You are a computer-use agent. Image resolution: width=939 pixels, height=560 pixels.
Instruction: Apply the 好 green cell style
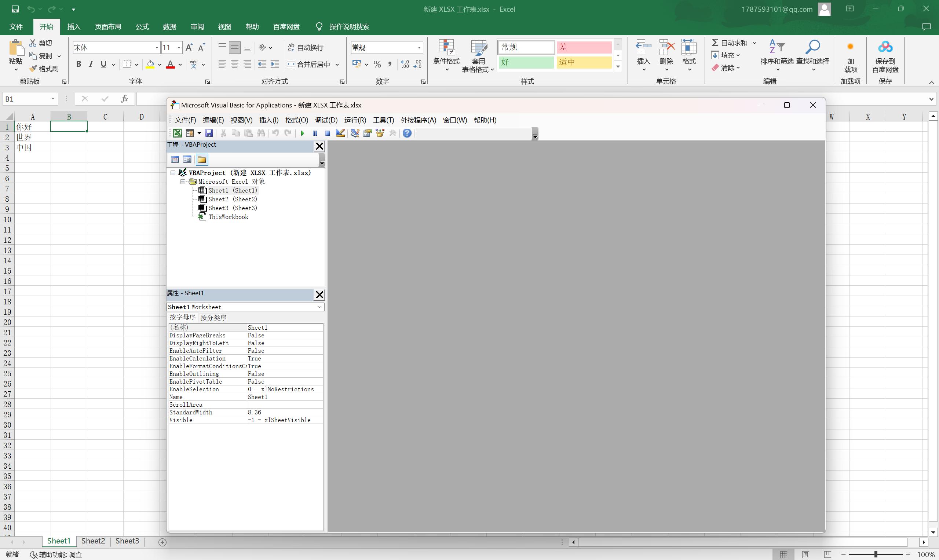pyautogui.click(x=526, y=62)
